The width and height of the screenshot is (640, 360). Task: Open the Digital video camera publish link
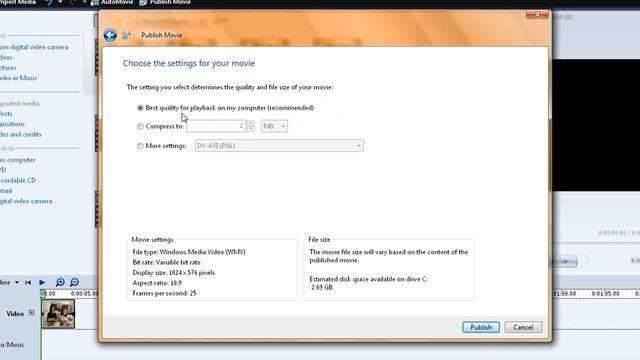(26, 201)
